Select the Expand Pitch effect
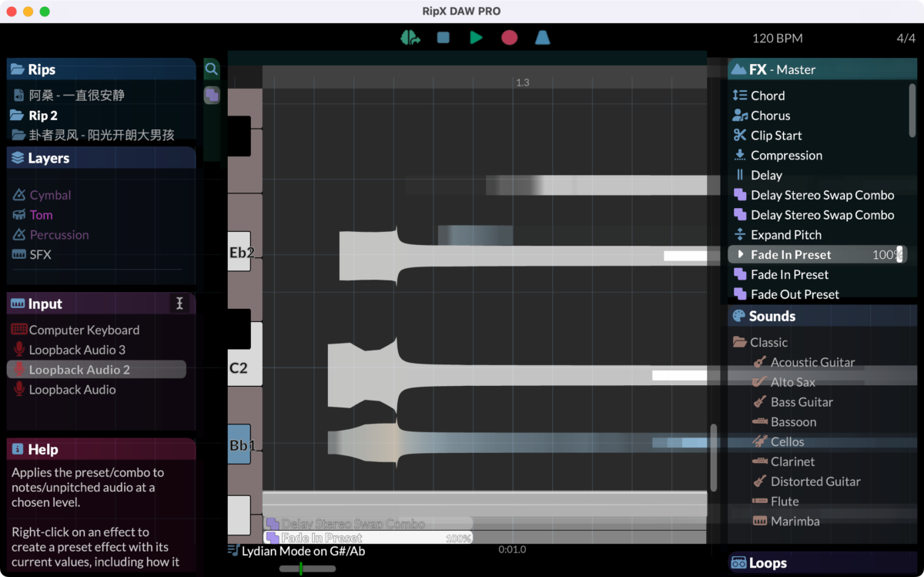The width and height of the screenshot is (924, 577). (x=776, y=235)
